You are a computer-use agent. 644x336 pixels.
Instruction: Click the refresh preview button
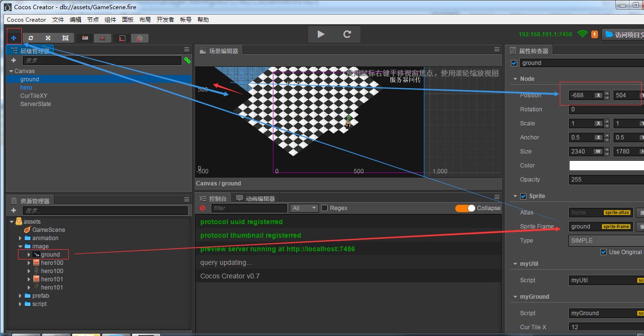click(347, 34)
